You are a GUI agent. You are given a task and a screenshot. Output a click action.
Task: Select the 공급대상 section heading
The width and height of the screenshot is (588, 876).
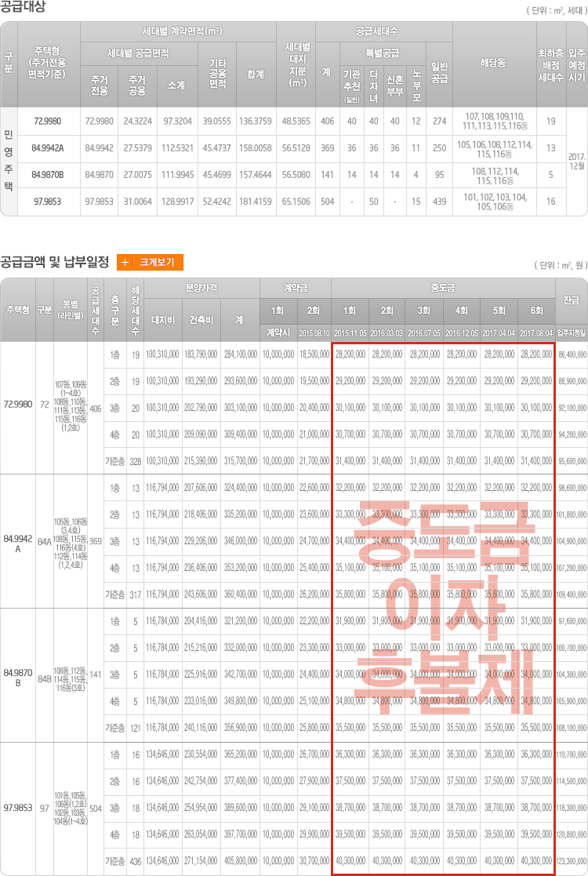pos(24,8)
